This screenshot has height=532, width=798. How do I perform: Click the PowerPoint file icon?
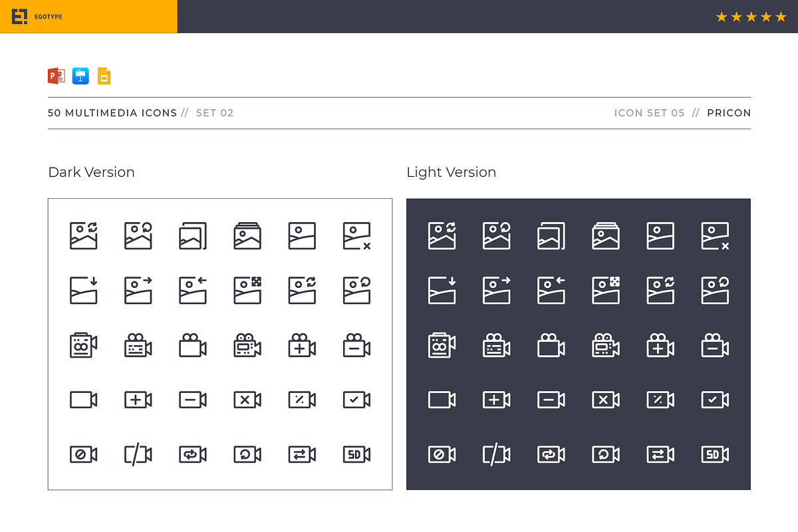[x=56, y=76]
